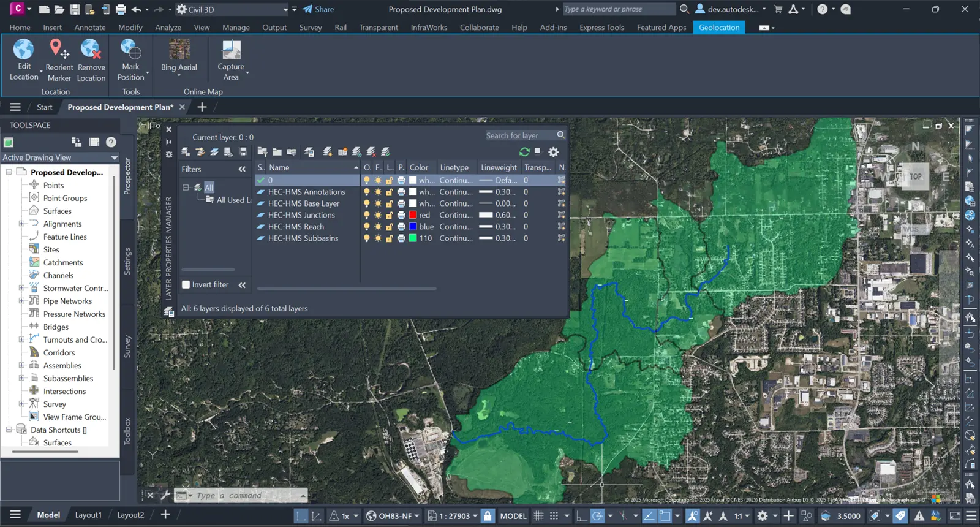980x527 pixels.
Task: Toggle visibility of HEC-HMS Reach layer
Action: tap(366, 227)
